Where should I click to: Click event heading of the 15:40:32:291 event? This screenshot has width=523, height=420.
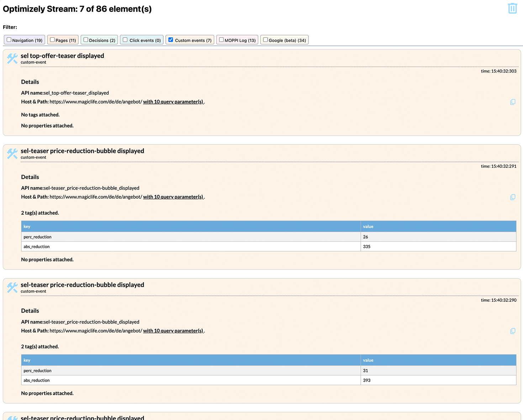(82, 151)
